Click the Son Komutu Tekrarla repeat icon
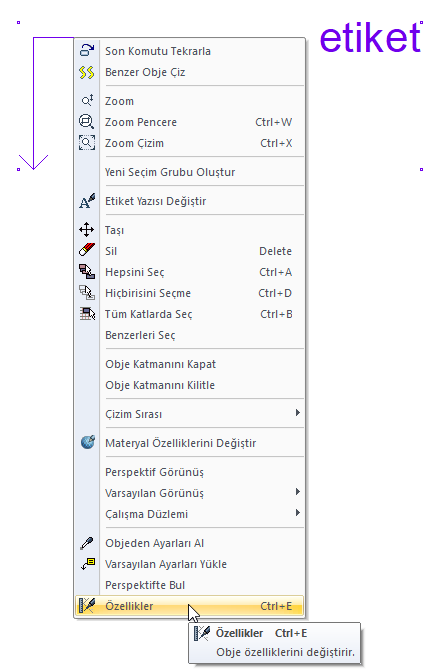Viewport: 434px width, 671px height. click(x=86, y=50)
